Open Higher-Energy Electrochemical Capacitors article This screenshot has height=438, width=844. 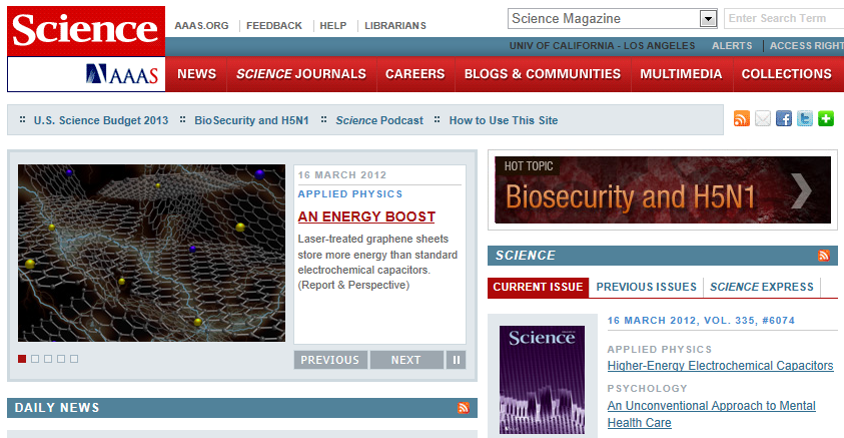coord(720,366)
